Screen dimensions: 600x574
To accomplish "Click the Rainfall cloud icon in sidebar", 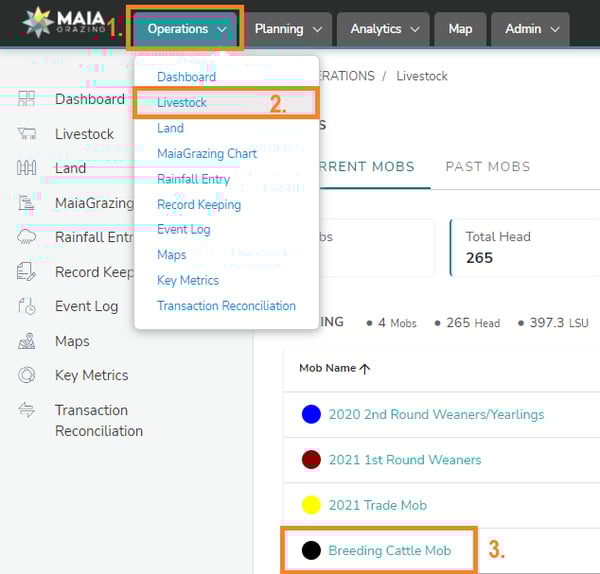I will pos(27,237).
